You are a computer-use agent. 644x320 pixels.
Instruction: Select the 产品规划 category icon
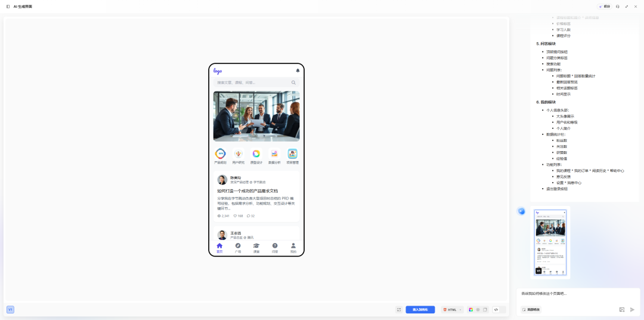220,154
